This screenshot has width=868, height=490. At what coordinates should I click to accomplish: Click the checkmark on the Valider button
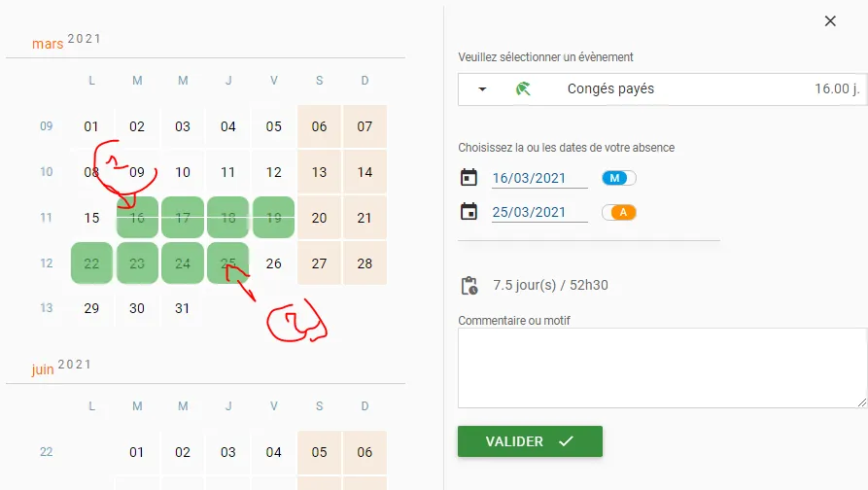(x=566, y=441)
